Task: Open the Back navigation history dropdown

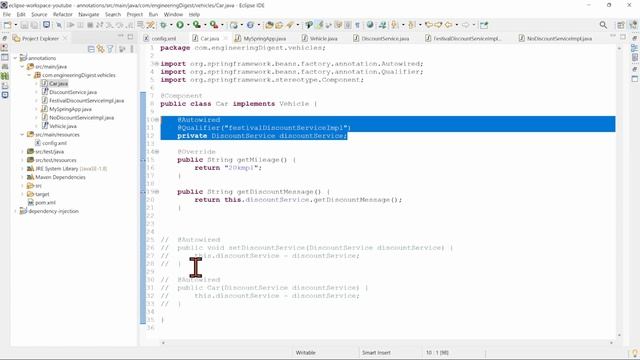Action: point(457,25)
